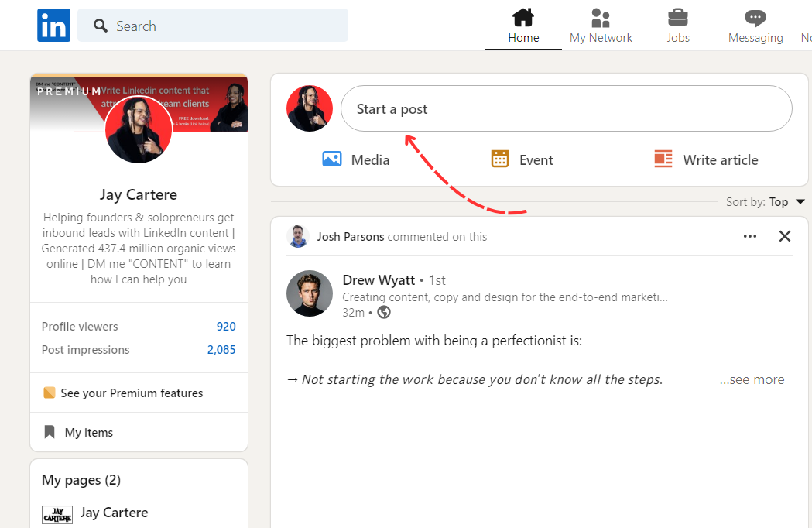View Post impressions of 2,085
This screenshot has width=812, height=528.
click(x=221, y=349)
